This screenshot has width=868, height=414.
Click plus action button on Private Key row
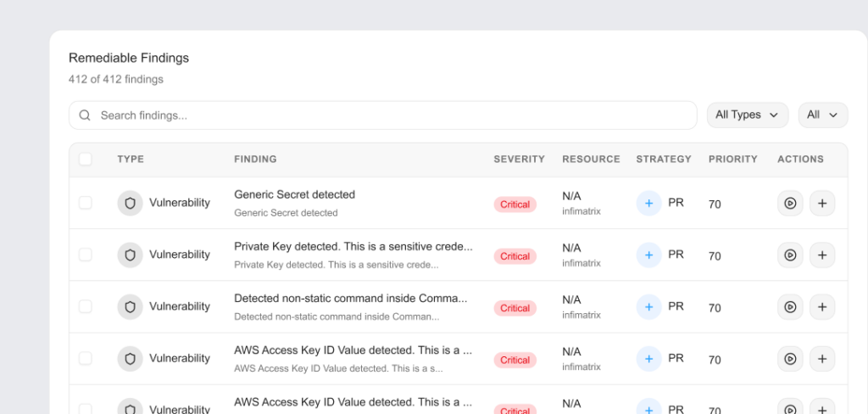821,255
